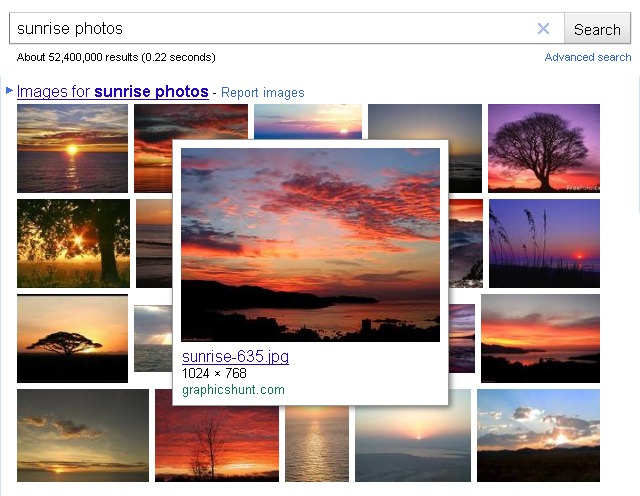Select the bottom-right sun-behind-clouds thumbnail
Viewport: 640px width, 496px height.
[538, 436]
